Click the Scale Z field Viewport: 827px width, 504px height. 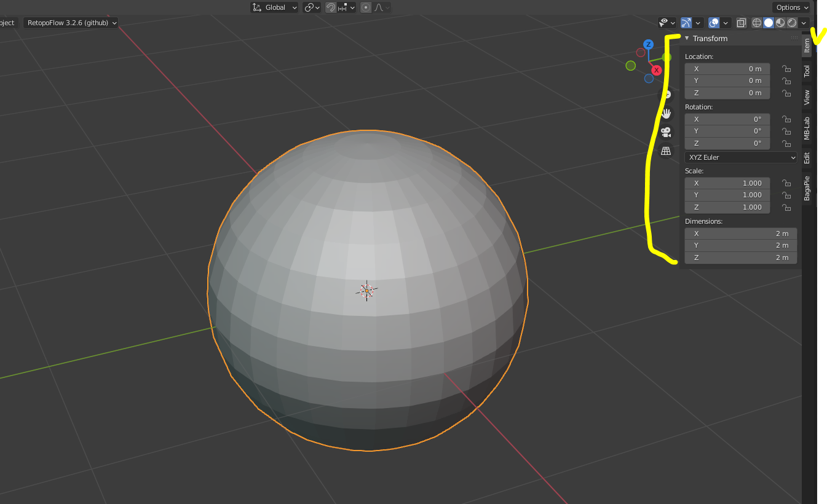coord(727,207)
